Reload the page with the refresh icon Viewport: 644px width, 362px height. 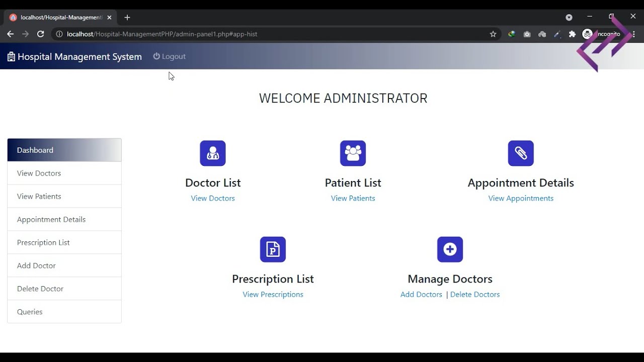coord(41,34)
